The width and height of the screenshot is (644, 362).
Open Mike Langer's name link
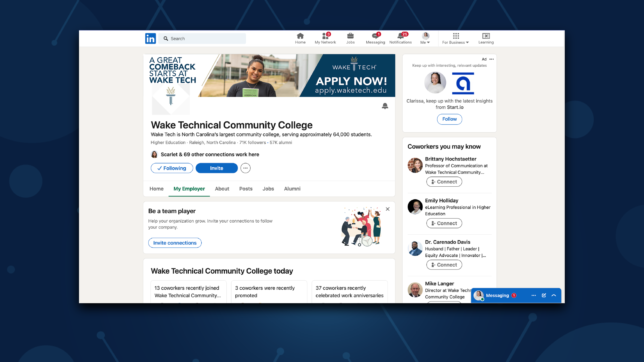[439, 284]
